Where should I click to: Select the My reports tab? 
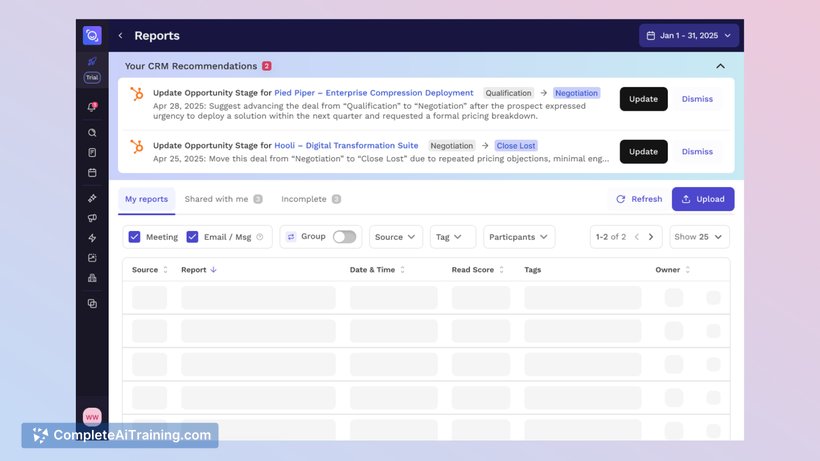click(x=146, y=199)
